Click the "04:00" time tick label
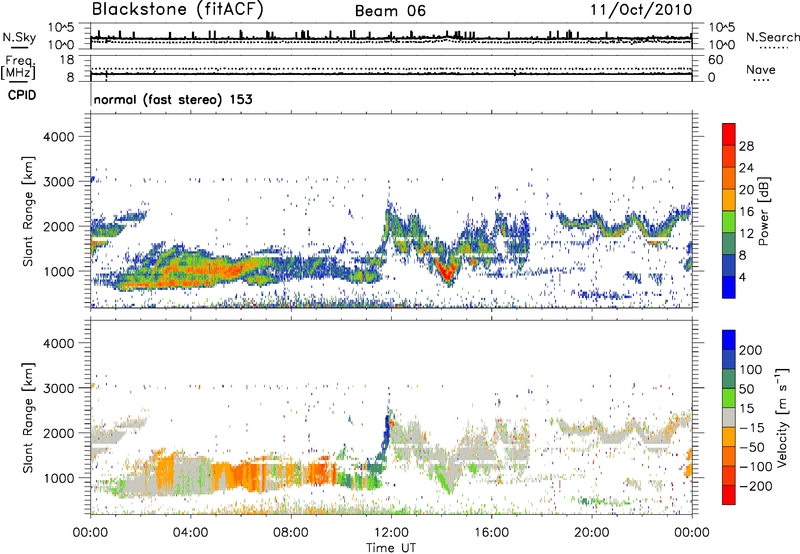 click(191, 533)
